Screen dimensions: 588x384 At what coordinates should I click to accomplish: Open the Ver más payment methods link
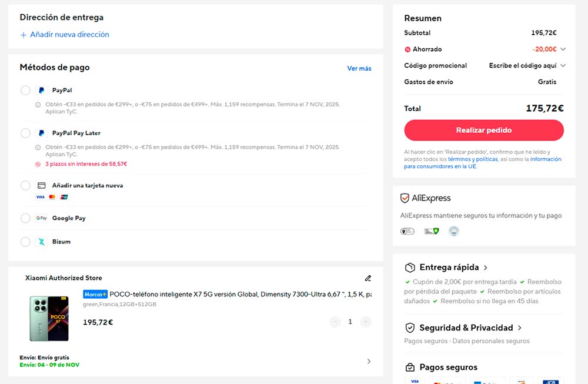click(x=359, y=68)
